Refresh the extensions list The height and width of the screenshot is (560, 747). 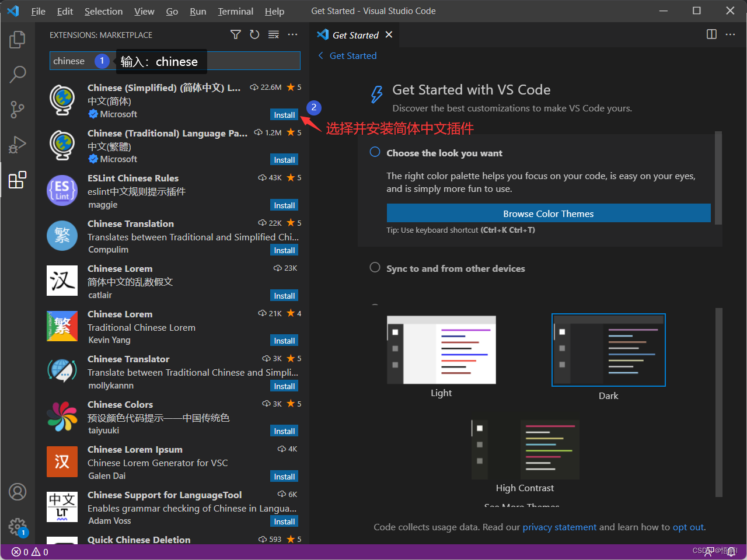pyautogui.click(x=254, y=35)
